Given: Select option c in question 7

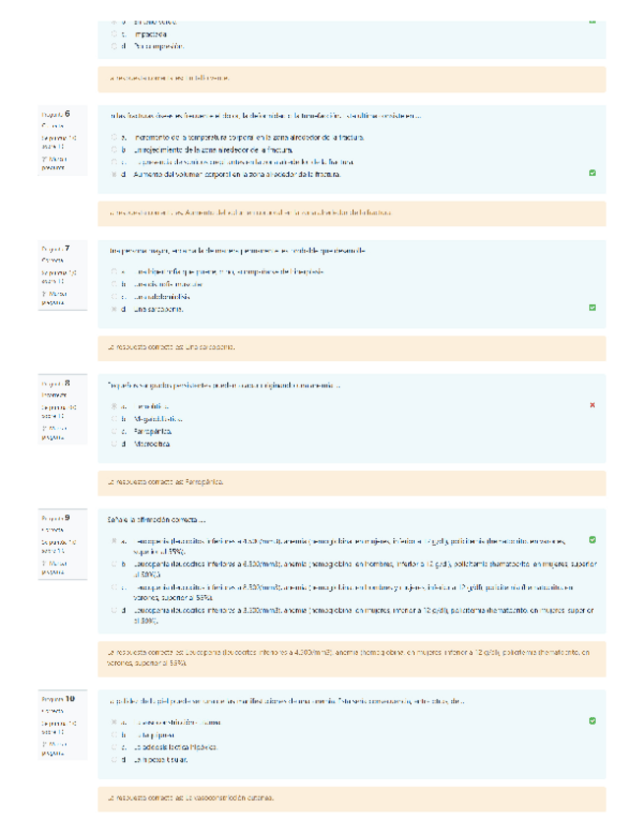Looking at the screenshot, I should tap(114, 296).
